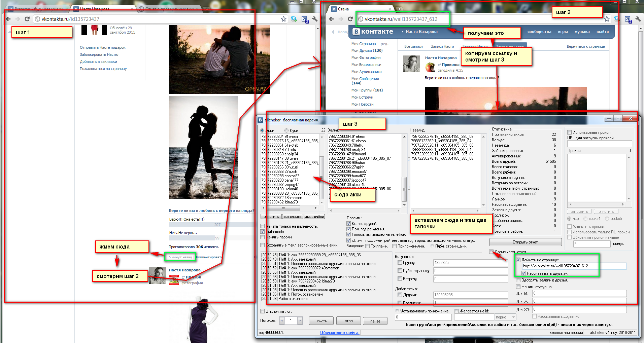
Task: Click очистить below the accounts list
Action: pyautogui.click(x=271, y=217)
